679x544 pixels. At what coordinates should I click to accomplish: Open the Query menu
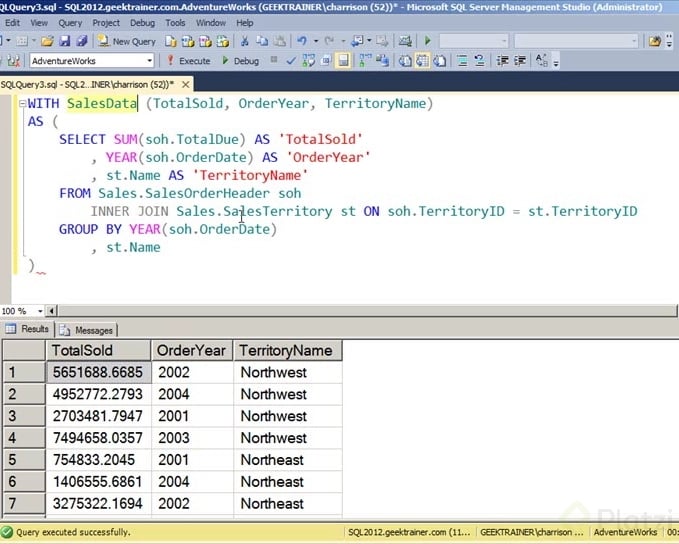(x=70, y=23)
